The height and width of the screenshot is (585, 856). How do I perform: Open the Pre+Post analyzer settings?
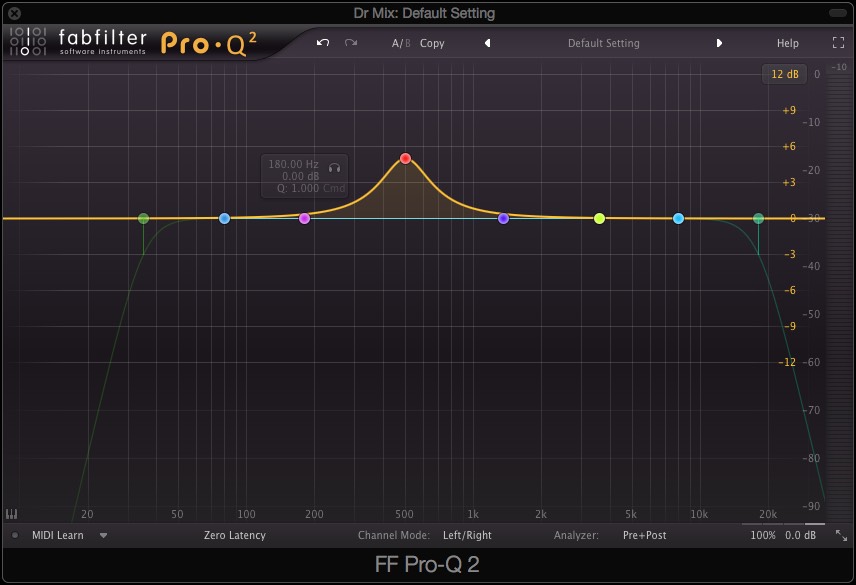point(644,535)
